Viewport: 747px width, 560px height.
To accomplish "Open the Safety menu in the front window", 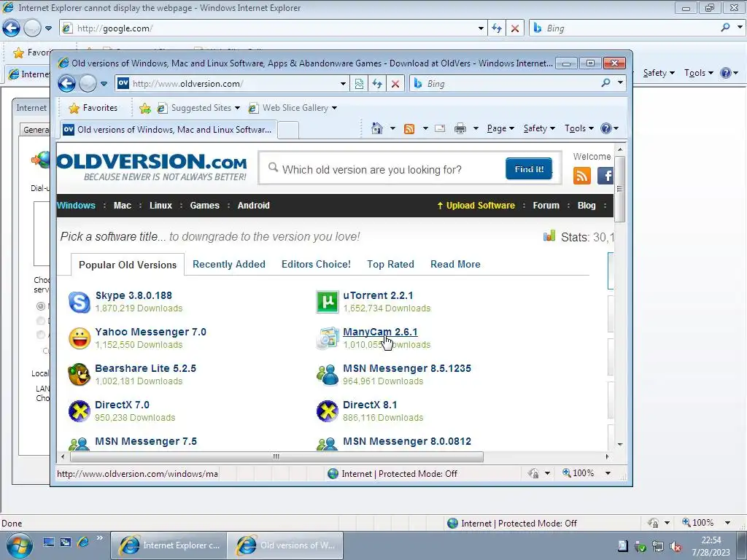I will [x=539, y=128].
